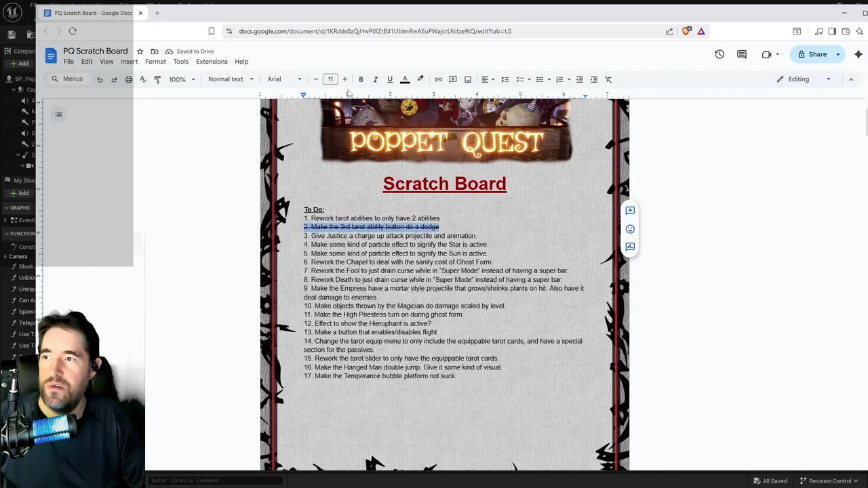The width and height of the screenshot is (868, 488).
Task: Add an emoji reaction from the margin
Action: (x=630, y=229)
